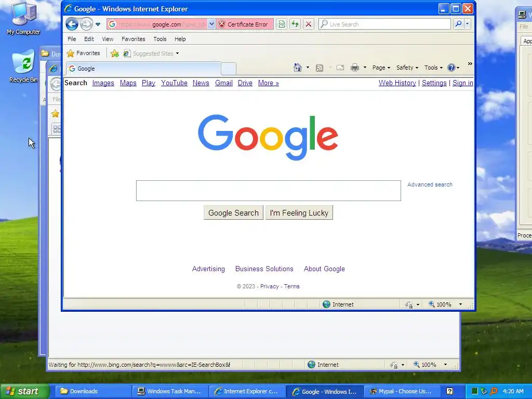532x399 pixels.
Task: Click the Settings link on Google
Action: 434,83
